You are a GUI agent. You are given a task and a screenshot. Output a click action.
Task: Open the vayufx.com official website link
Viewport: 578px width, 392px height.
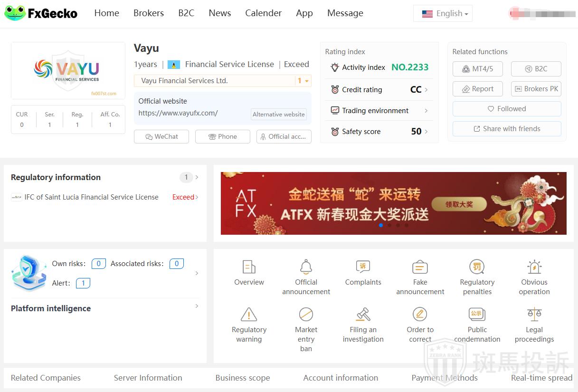tap(178, 113)
